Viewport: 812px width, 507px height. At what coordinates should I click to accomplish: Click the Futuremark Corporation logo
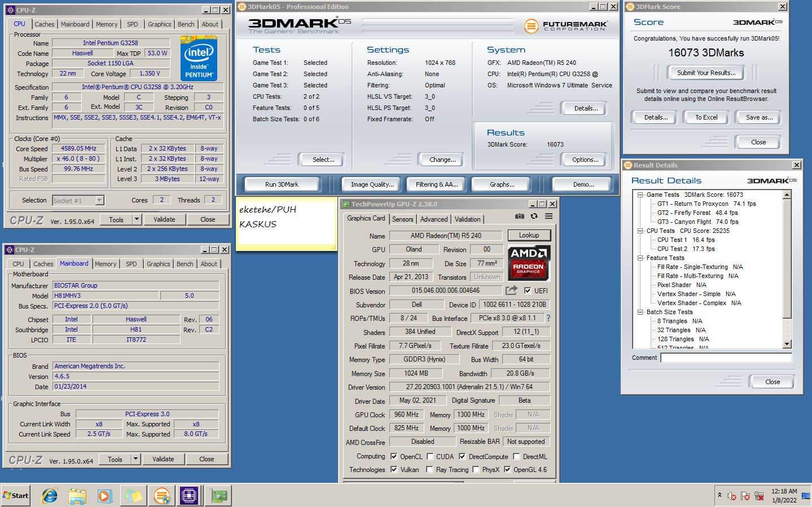565,25
